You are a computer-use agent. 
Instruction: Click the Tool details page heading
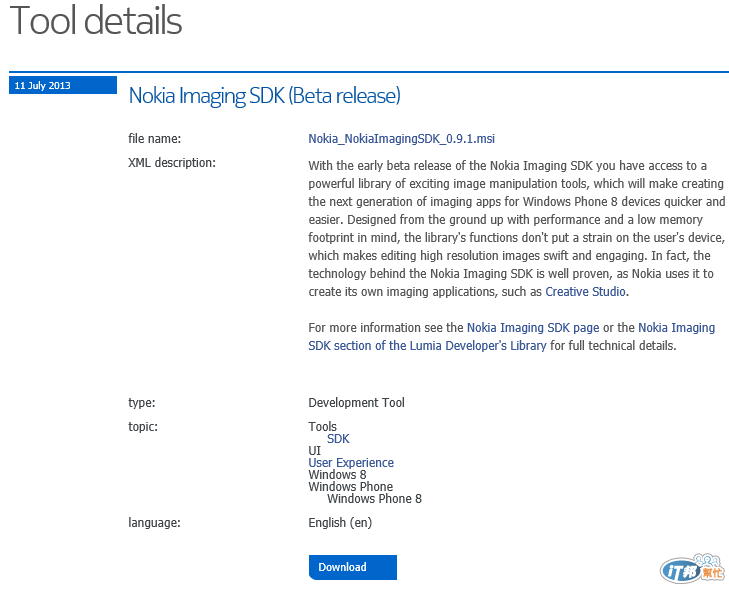tap(96, 20)
